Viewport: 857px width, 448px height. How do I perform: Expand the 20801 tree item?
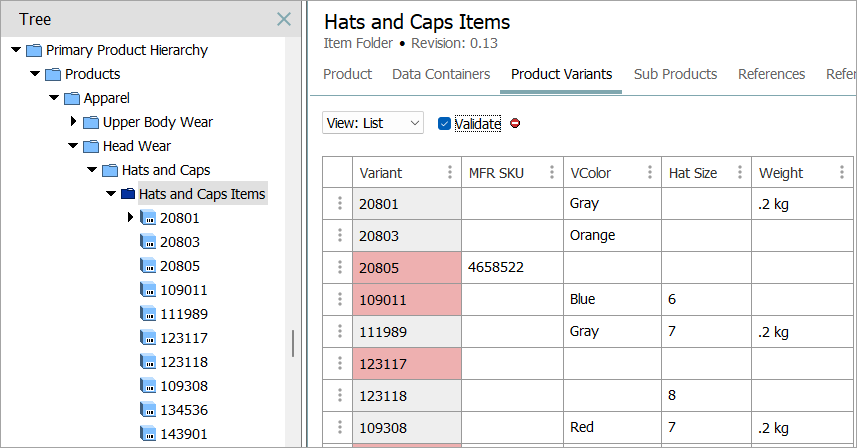tap(130, 218)
